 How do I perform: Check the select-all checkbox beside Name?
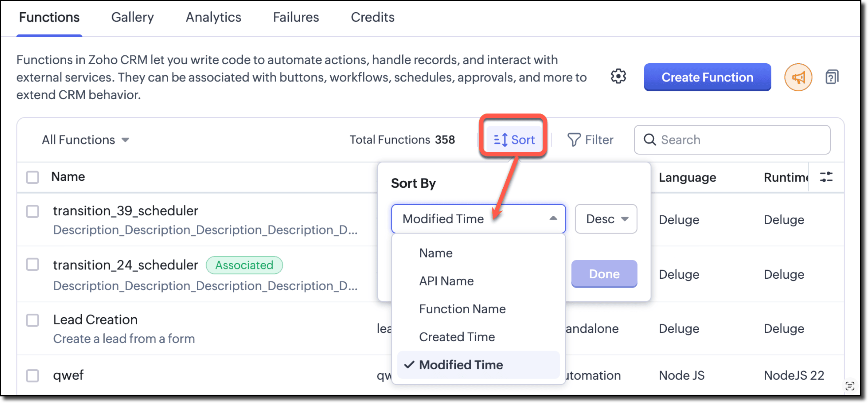(x=33, y=177)
